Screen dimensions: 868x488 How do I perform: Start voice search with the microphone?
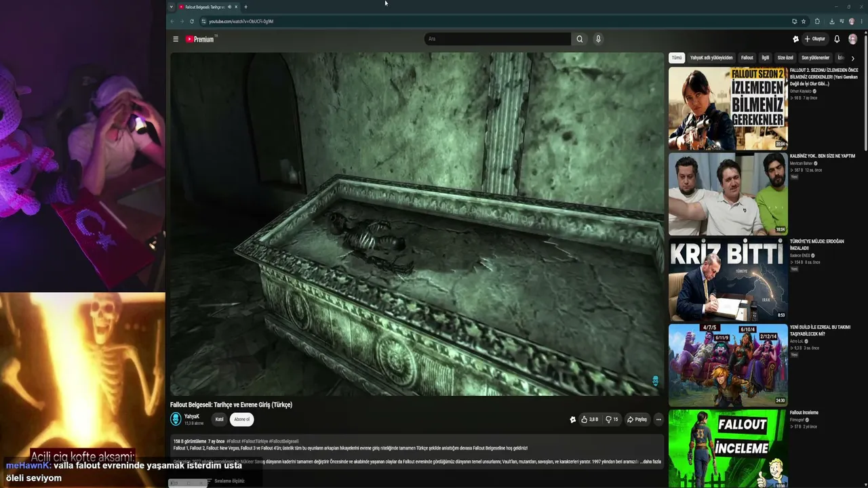pos(598,39)
